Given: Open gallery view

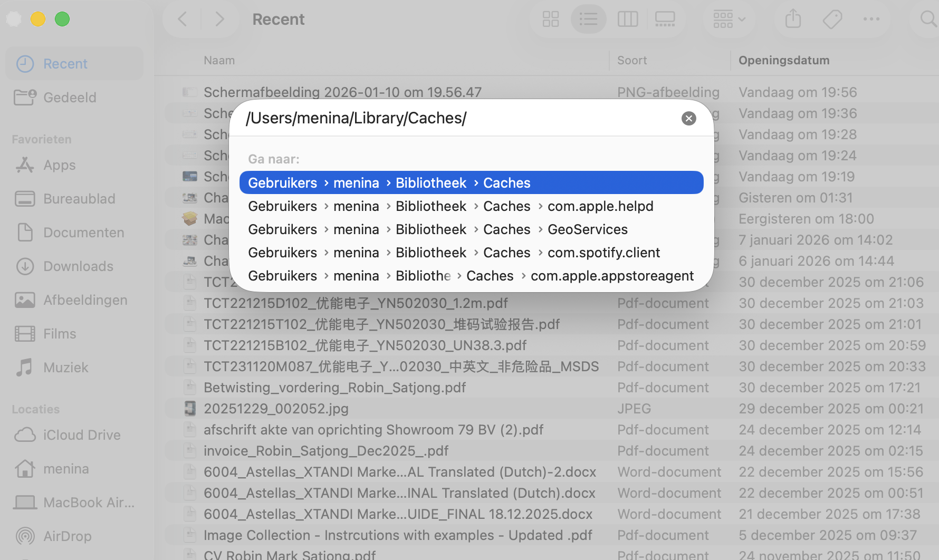Looking at the screenshot, I should pos(665,19).
